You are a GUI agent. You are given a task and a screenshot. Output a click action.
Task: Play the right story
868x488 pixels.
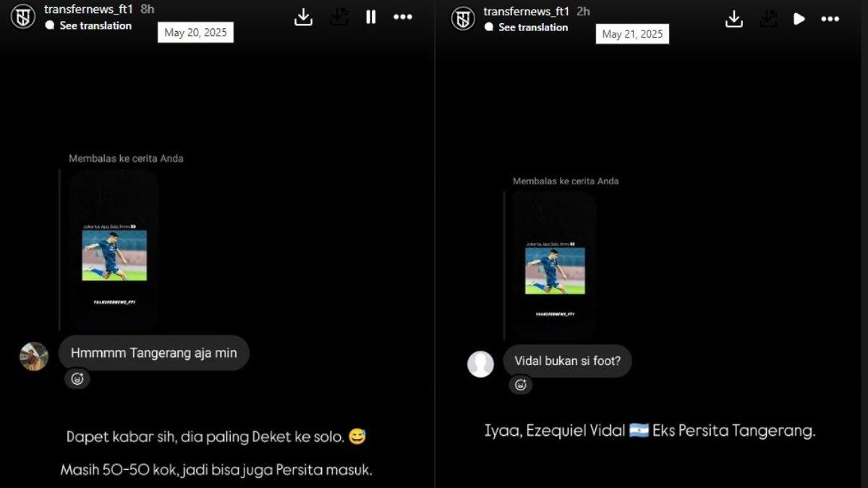799,19
